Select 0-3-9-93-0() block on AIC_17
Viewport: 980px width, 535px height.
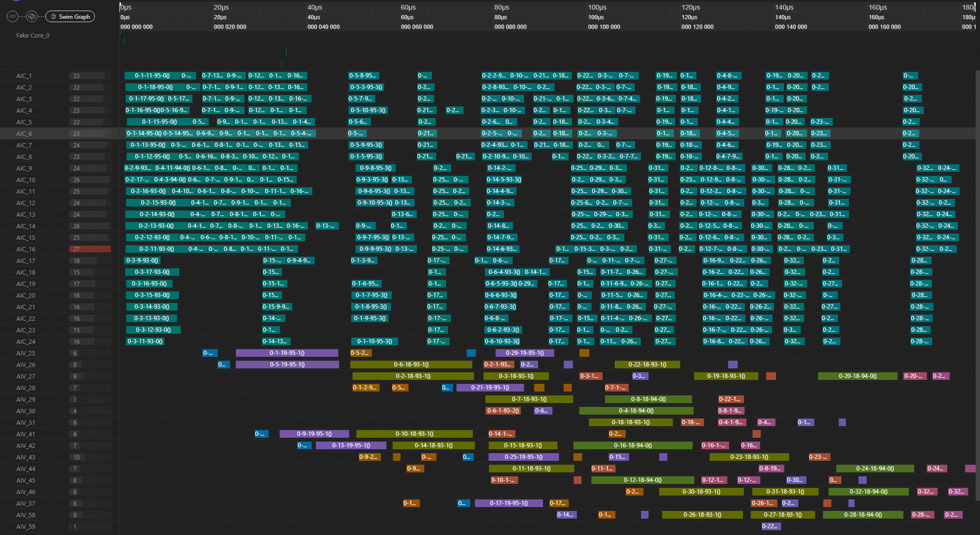click(142, 261)
